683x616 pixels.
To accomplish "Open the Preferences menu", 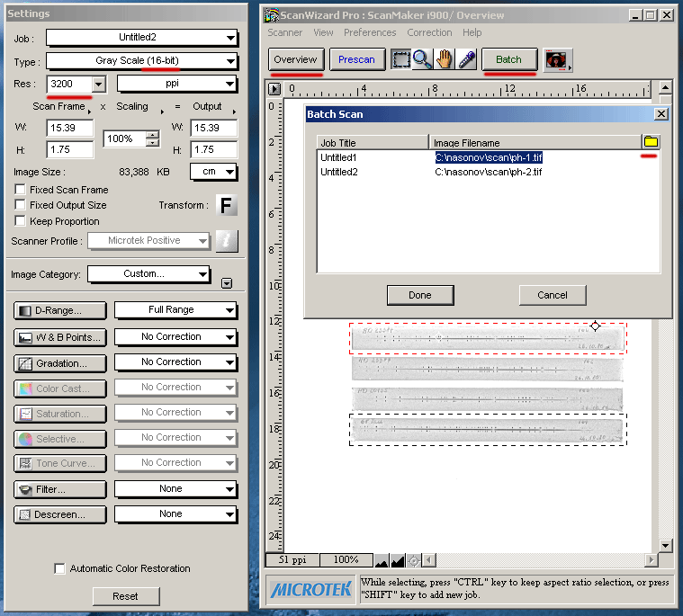I will 370,32.
